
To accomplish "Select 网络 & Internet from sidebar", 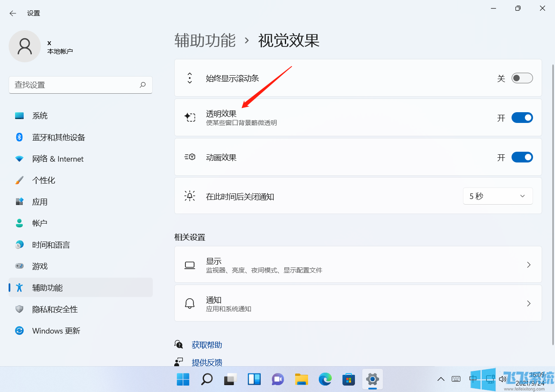I will point(58,158).
